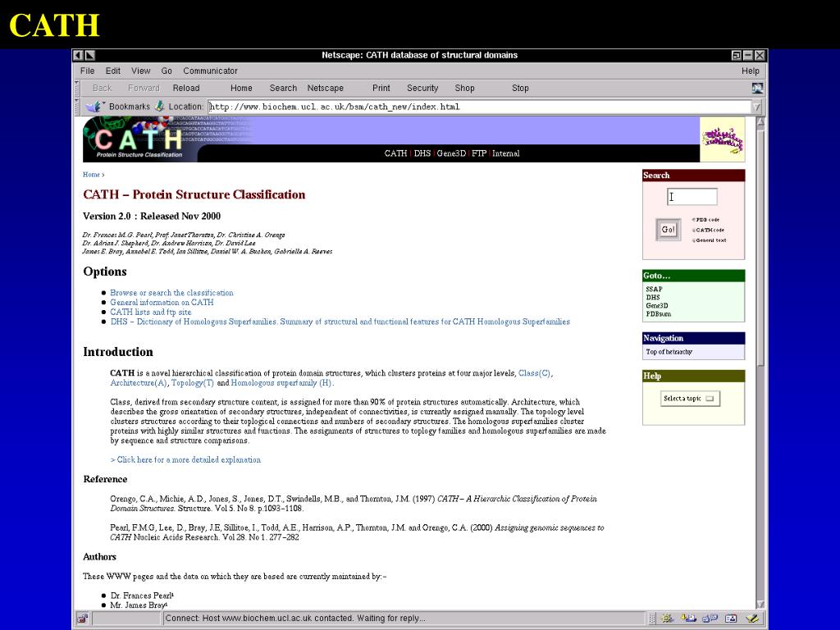
Task: Follow the Class(C) link
Action: coord(534,373)
